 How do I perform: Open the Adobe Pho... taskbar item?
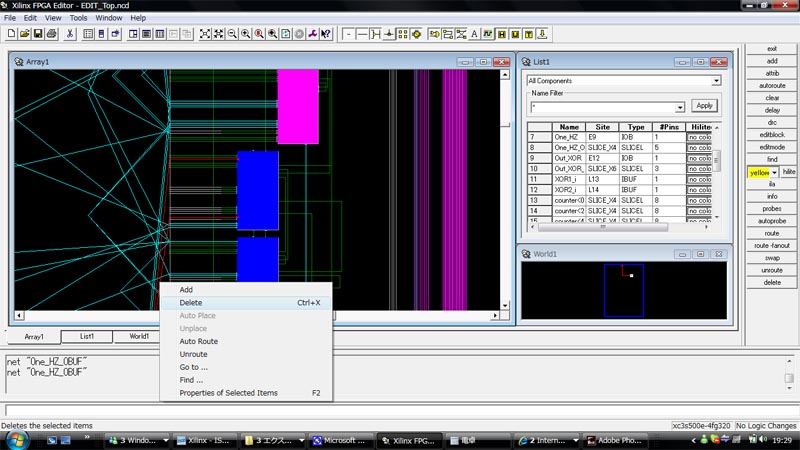tap(614, 440)
